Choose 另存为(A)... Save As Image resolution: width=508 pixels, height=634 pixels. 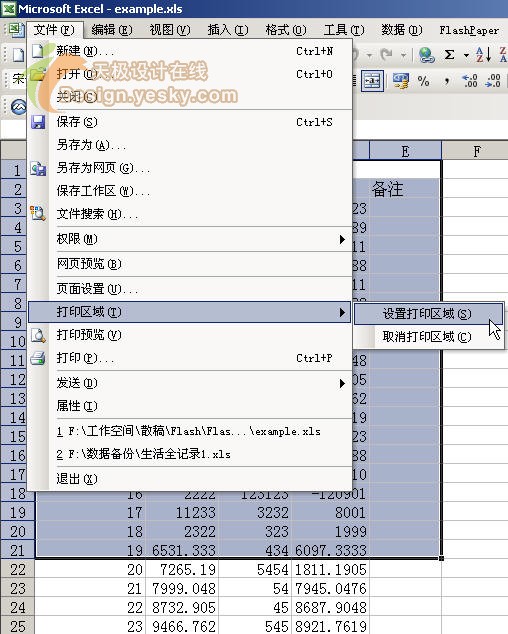pyautogui.click(x=190, y=145)
